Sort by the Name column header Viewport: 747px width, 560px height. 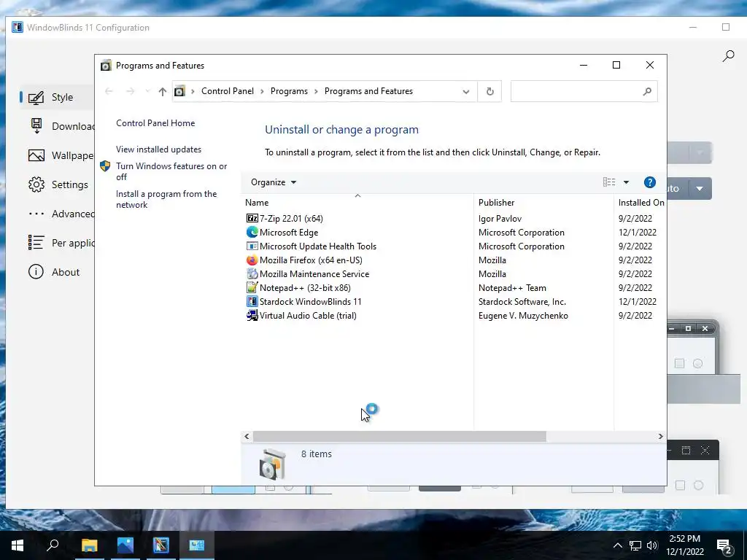coord(357,203)
